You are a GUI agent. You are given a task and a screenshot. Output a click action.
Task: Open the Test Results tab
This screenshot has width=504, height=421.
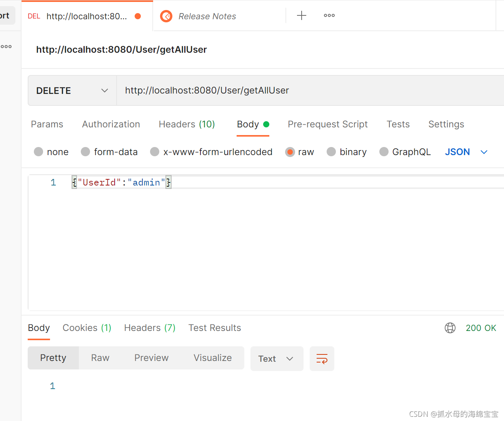pyautogui.click(x=215, y=328)
